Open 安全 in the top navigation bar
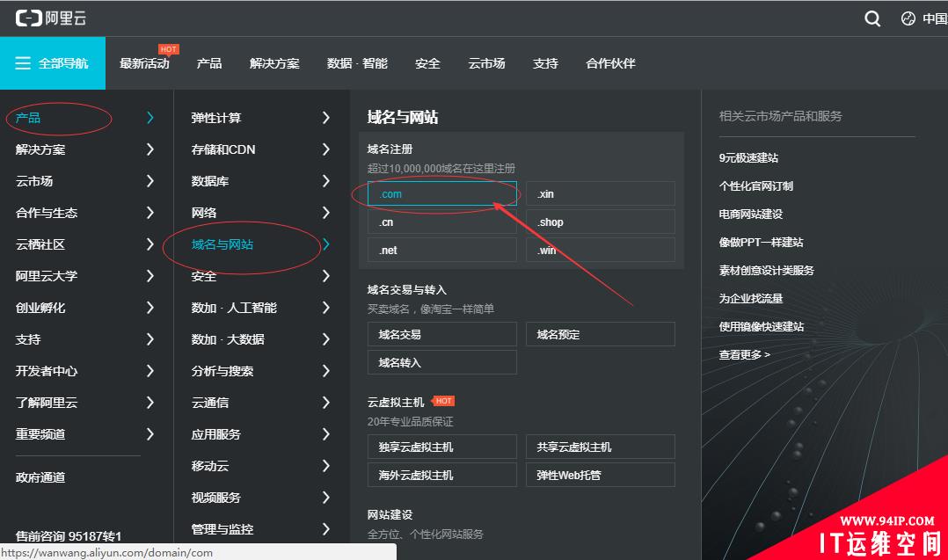The height and width of the screenshot is (560, 948). pos(427,63)
